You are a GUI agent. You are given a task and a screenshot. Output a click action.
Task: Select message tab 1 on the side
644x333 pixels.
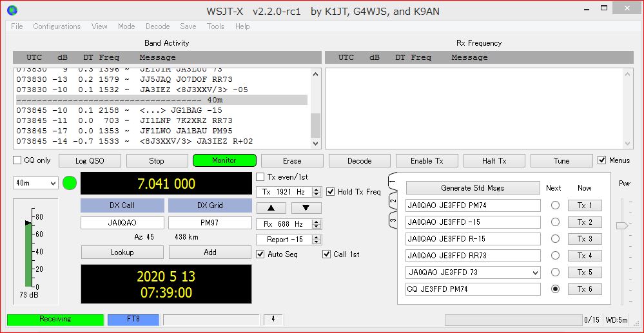(393, 183)
